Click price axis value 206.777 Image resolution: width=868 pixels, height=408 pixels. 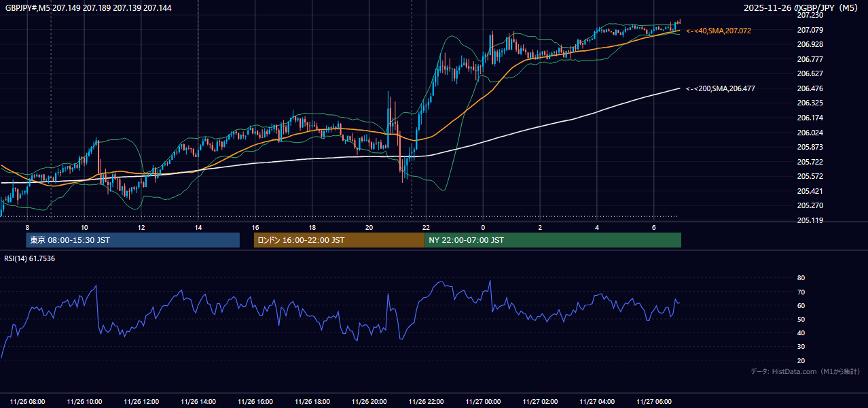(810, 59)
